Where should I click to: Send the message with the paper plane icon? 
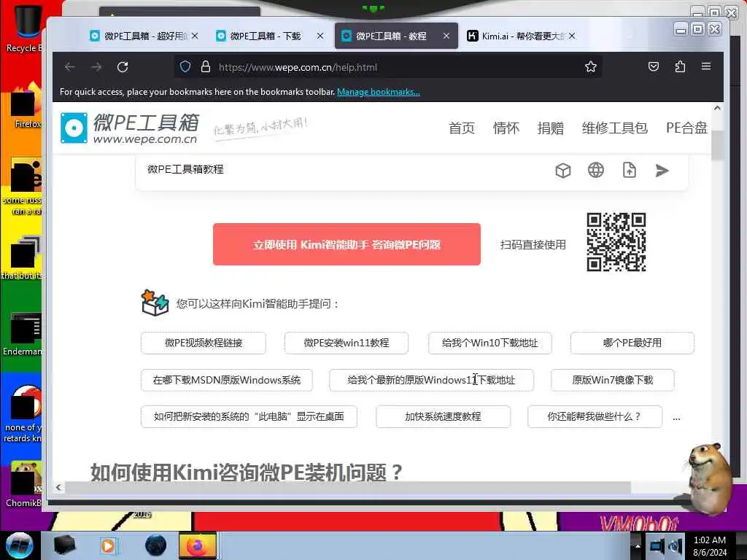[x=662, y=171]
